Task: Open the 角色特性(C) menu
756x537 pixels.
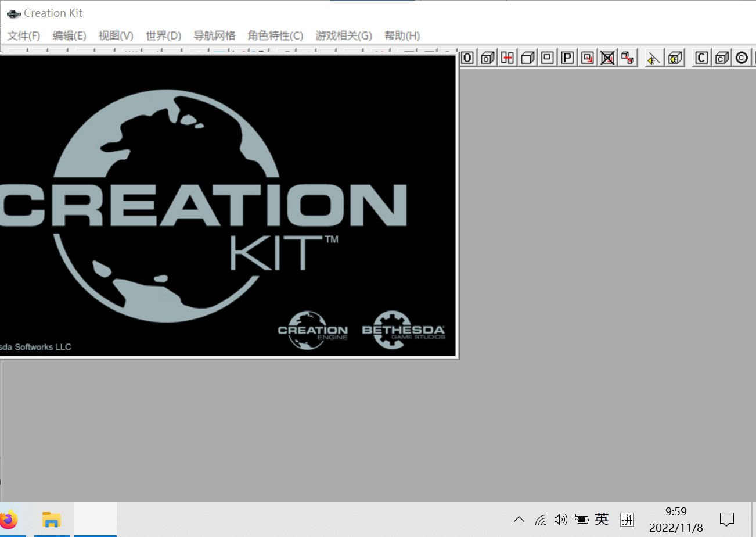Action: point(276,35)
